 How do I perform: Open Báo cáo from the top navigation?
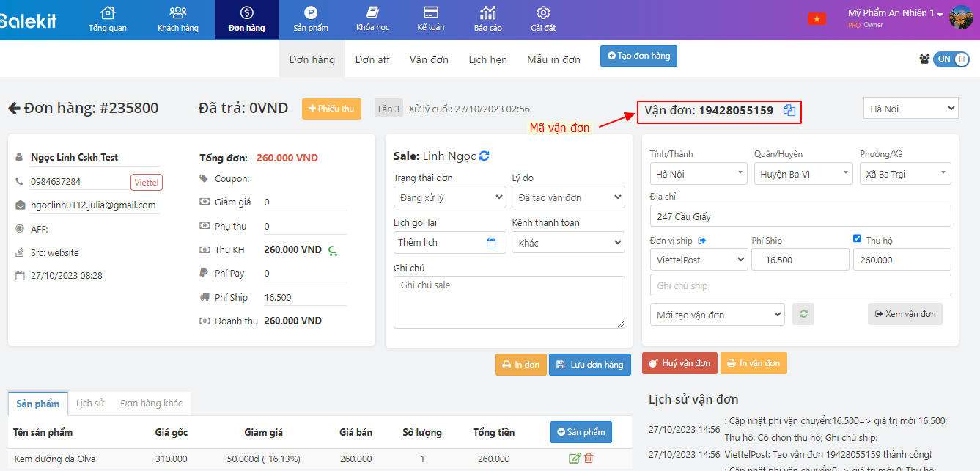[487, 19]
